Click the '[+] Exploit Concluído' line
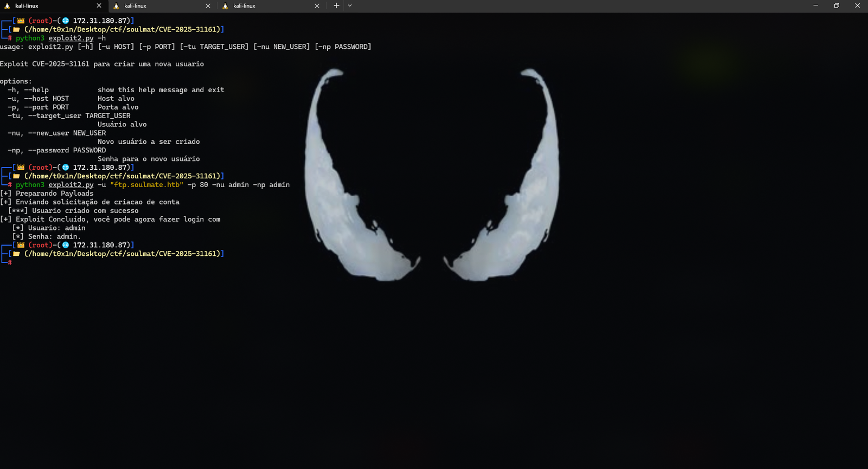The width and height of the screenshot is (868, 469). click(x=110, y=220)
